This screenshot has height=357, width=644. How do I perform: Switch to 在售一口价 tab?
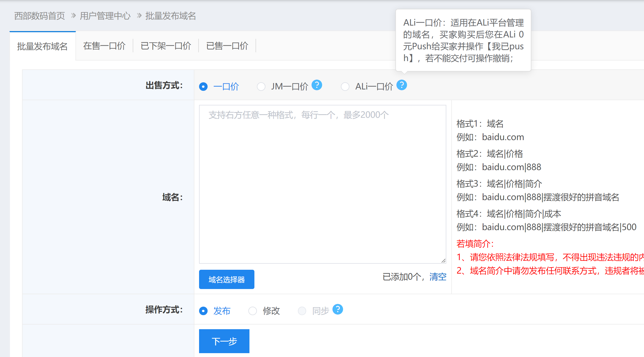pyautogui.click(x=104, y=46)
